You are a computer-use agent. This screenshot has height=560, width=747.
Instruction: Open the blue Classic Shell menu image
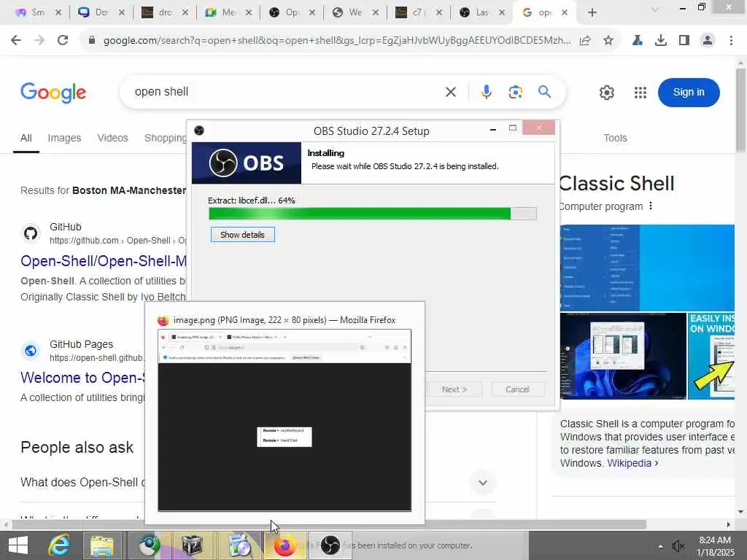(647, 268)
